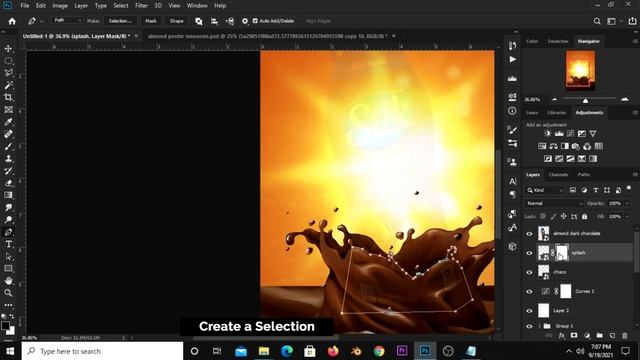
Task: Open the Navigator panel flyout menu
Action: pos(635,41)
